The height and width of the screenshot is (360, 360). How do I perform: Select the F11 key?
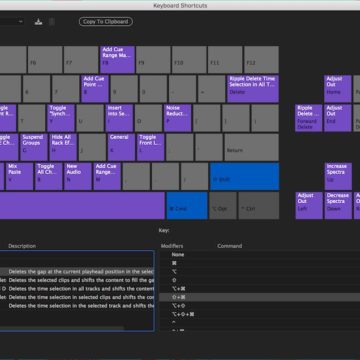coord(225,60)
